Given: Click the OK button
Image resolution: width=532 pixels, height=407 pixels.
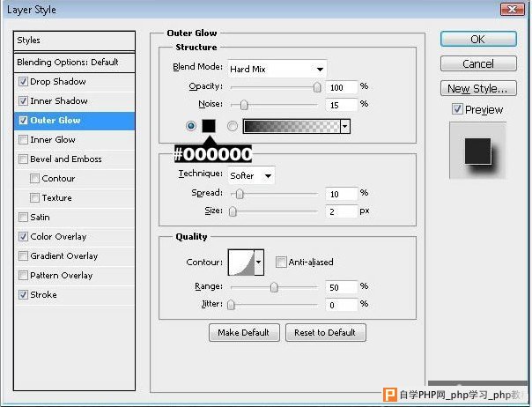Looking at the screenshot, I should [x=478, y=39].
